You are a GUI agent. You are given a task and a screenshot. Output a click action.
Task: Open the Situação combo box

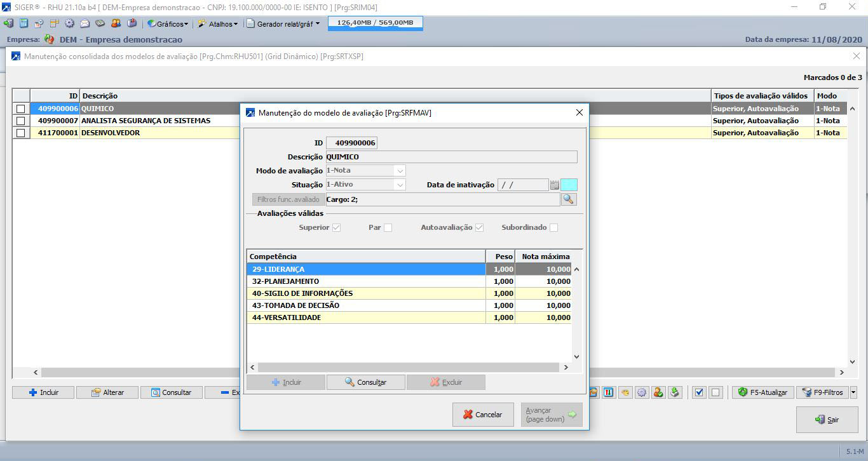point(399,185)
